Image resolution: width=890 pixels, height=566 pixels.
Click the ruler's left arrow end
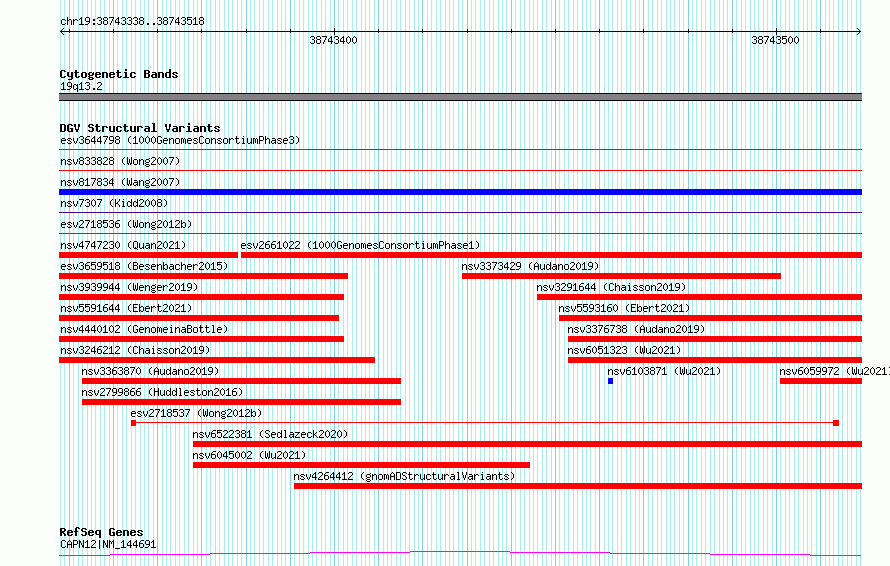pos(62,31)
